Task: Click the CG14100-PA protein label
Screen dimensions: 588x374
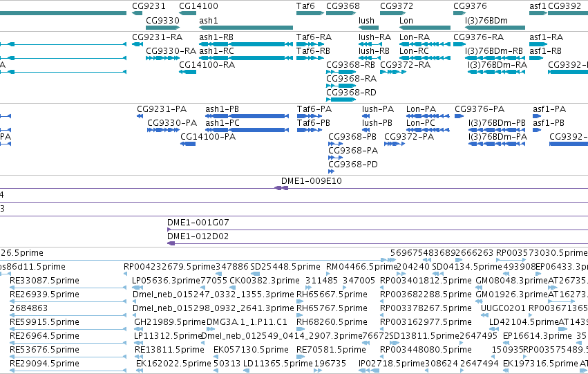Action: [x=208, y=137]
